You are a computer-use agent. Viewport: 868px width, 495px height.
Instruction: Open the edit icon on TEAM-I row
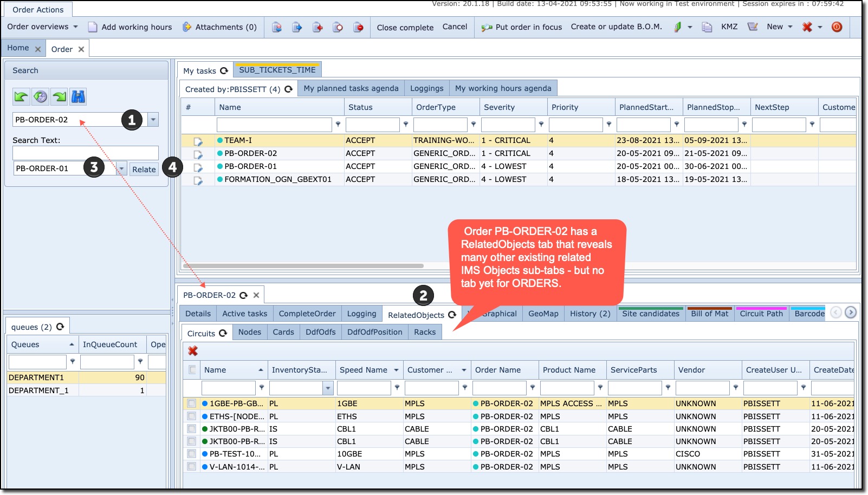pos(198,141)
